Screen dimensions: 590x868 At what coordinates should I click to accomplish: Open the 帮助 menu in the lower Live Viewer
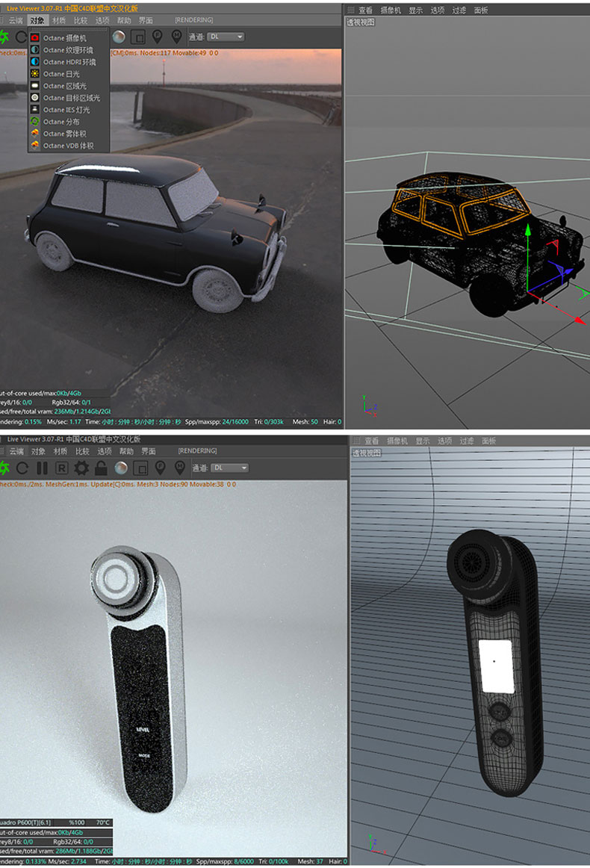(x=127, y=451)
